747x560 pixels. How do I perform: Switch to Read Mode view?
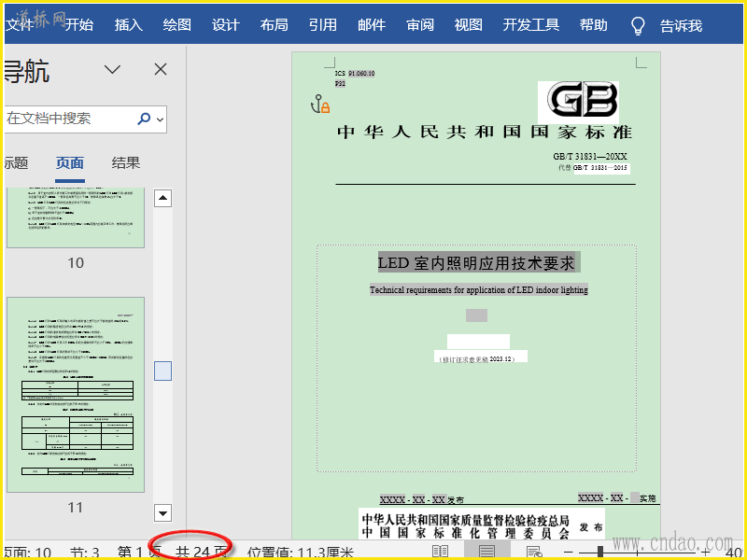tap(440, 552)
